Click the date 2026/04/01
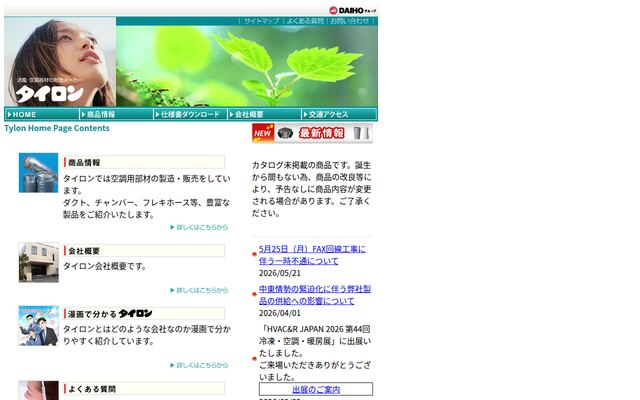The height and width of the screenshot is (400, 640). pos(280,313)
